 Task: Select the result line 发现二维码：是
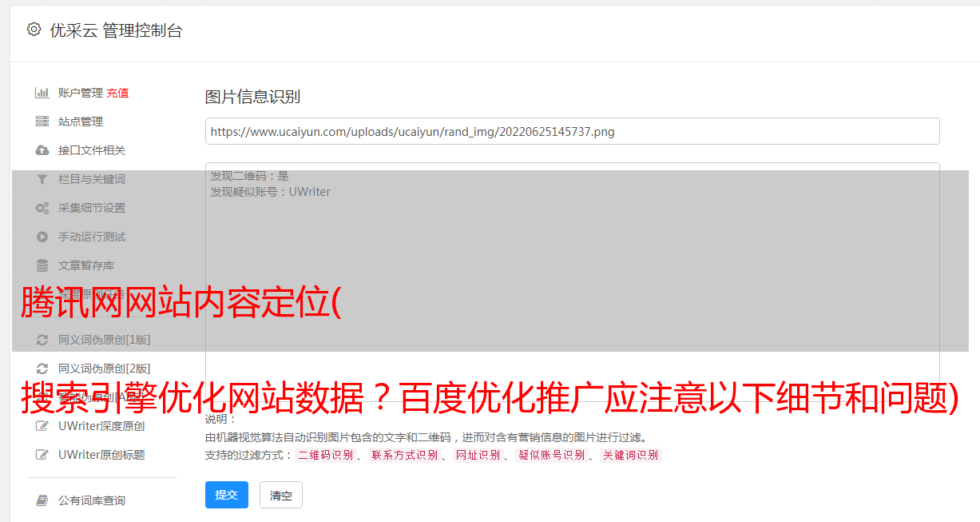[x=249, y=176]
